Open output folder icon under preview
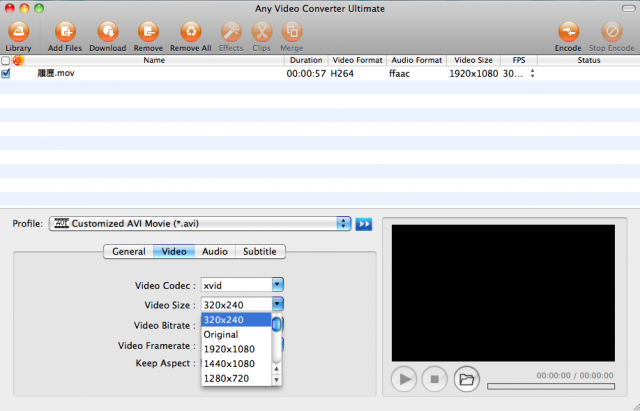The width and height of the screenshot is (640, 411). pyautogui.click(x=467, y=379)
